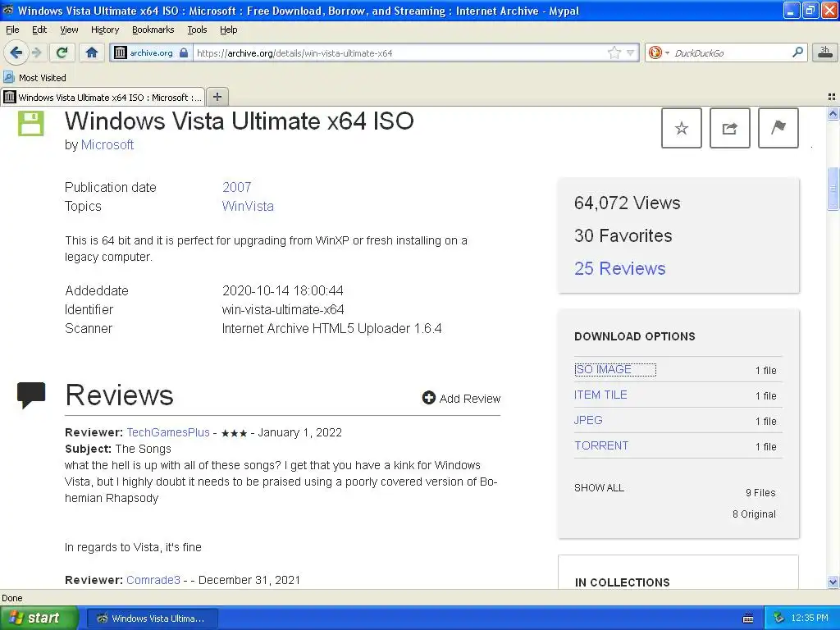The image size is (840, 630).
Task: Go back using the browser back arrow
Action: click(16, 52)
